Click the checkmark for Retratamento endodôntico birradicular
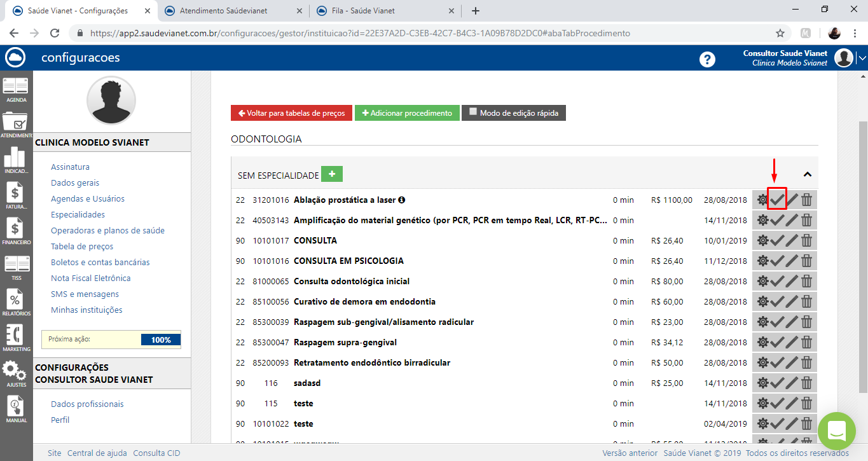Image resolution: width=868 pixels, height=461 pixels. 777,363
